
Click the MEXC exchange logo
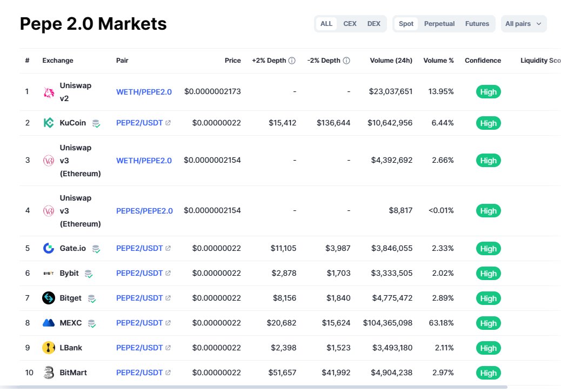click(49, 323)
